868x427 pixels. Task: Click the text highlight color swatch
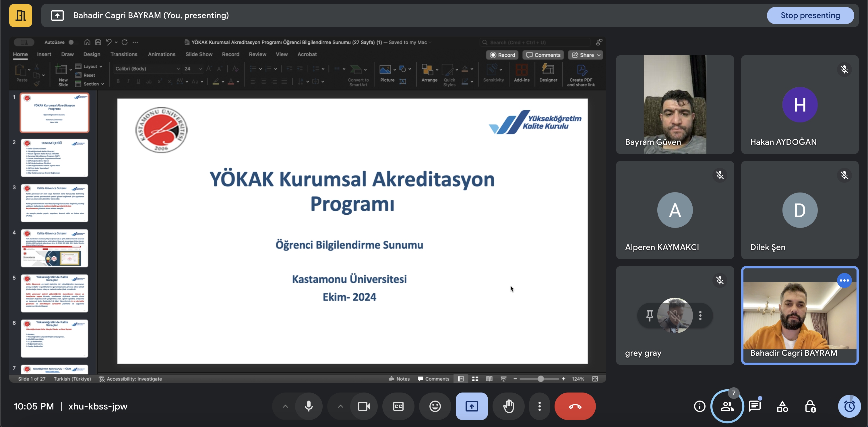(216, 81)
